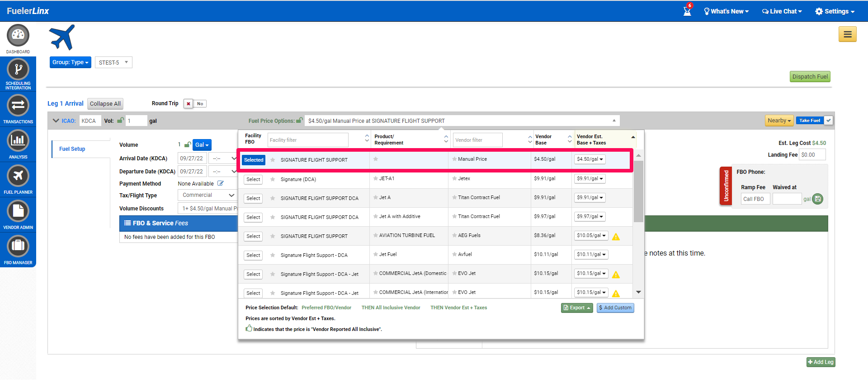This screenshot has height=382, width=868.
Task: Click the Facility filter input
Action: (308, 140)
